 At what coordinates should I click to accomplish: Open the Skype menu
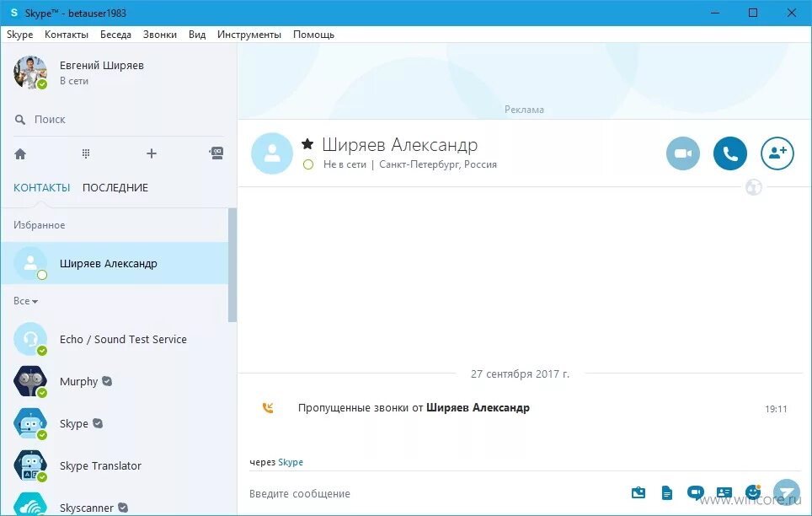(19, 35)
